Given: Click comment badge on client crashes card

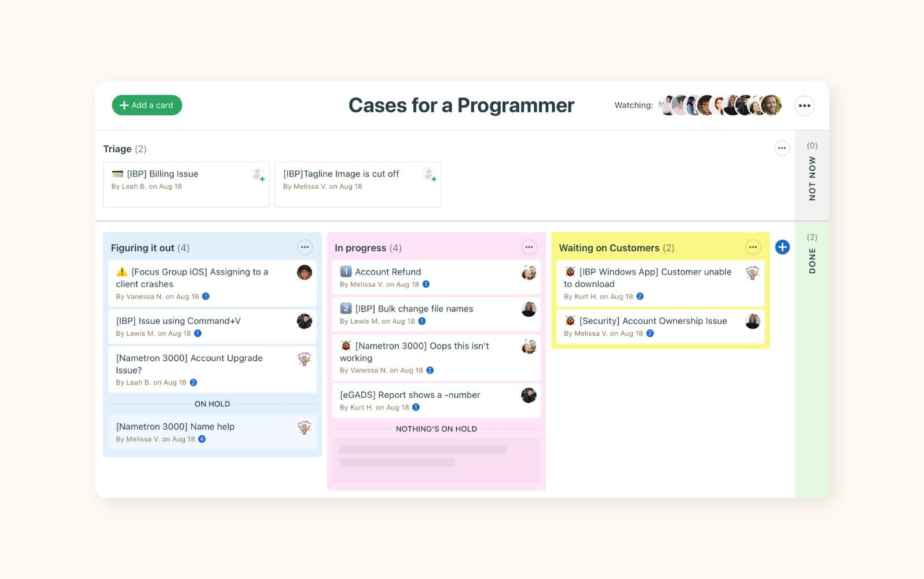Looking at the screenshot, I should (x=206, y=296).
